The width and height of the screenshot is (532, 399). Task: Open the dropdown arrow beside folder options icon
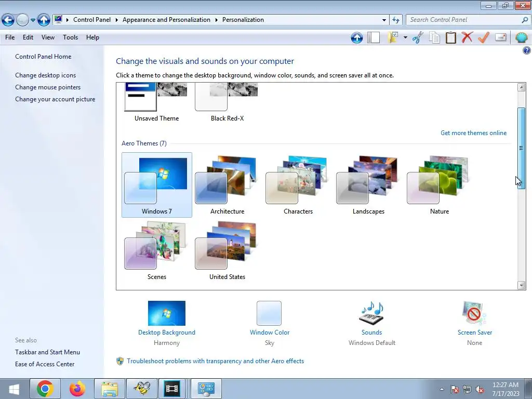point(405,37)
